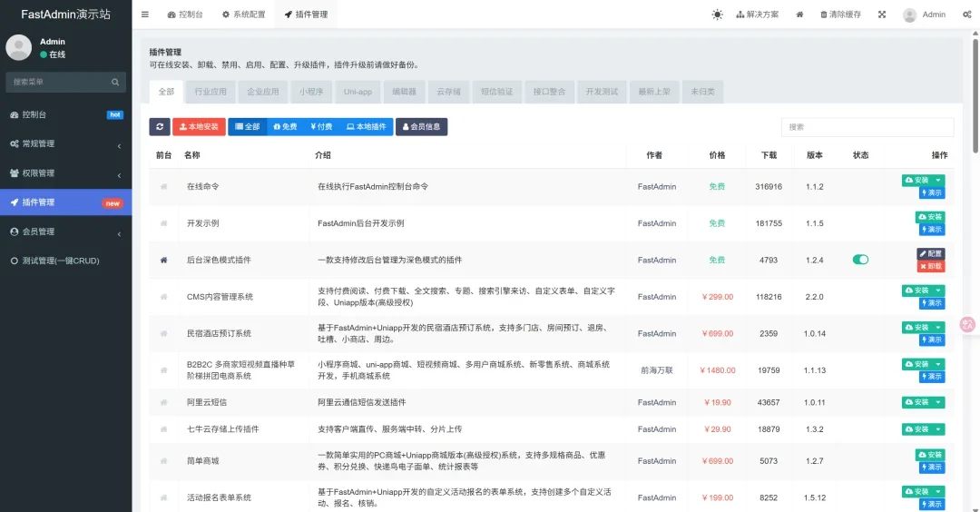The width and height of the screenshot is (980, 512).
Task: Open the Admin user avatar menu in the header
Action: [925, 15]
